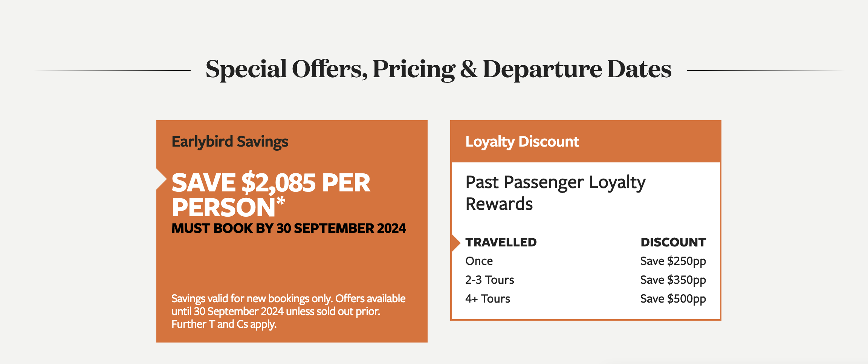Select the DISCOUNT column header

673,242
